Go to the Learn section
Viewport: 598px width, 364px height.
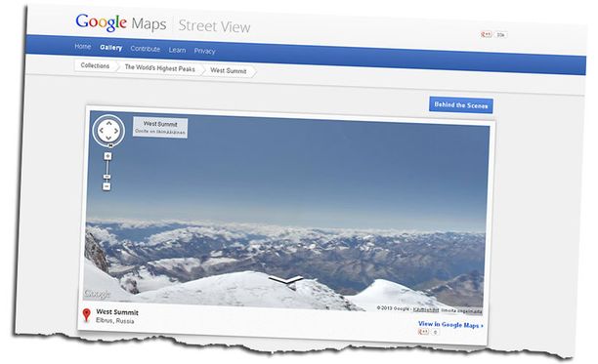click(177, 50)
